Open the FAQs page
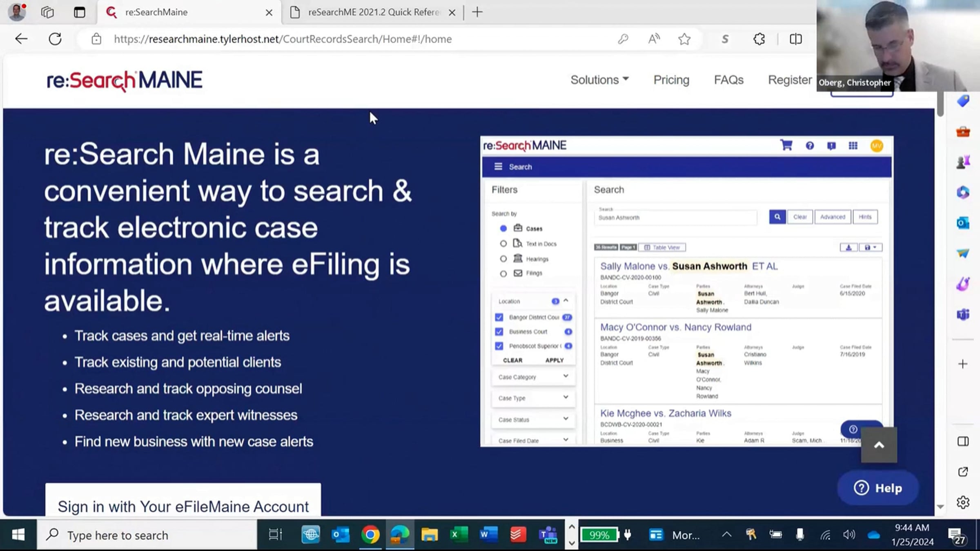980x551 pixels. (728, 80)
